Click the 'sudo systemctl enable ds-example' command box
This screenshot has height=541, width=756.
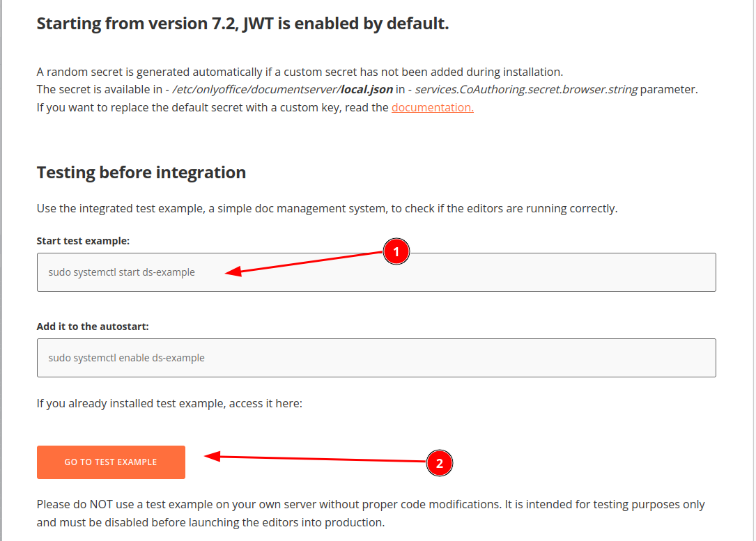(376, 358)
